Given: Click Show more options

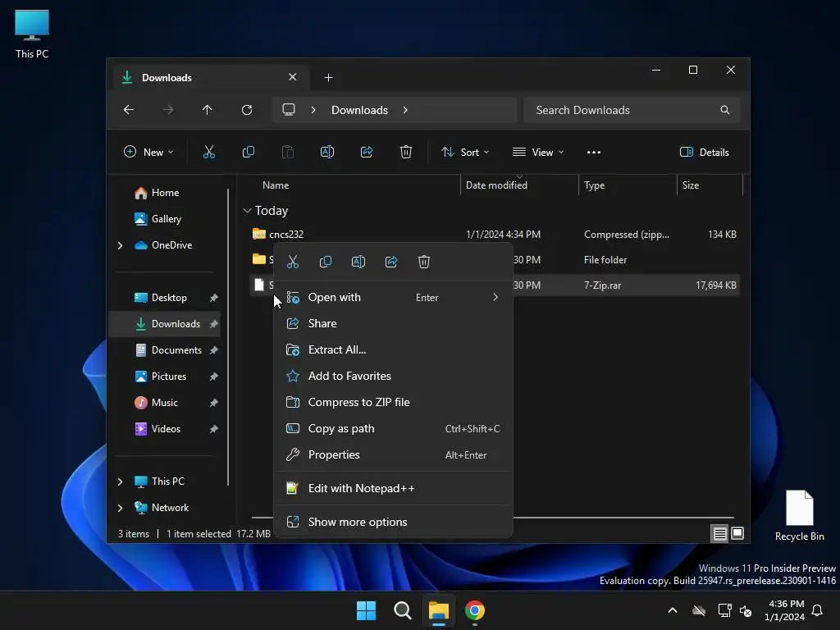Looking at the screenshot, I should [x=393, y=522].
